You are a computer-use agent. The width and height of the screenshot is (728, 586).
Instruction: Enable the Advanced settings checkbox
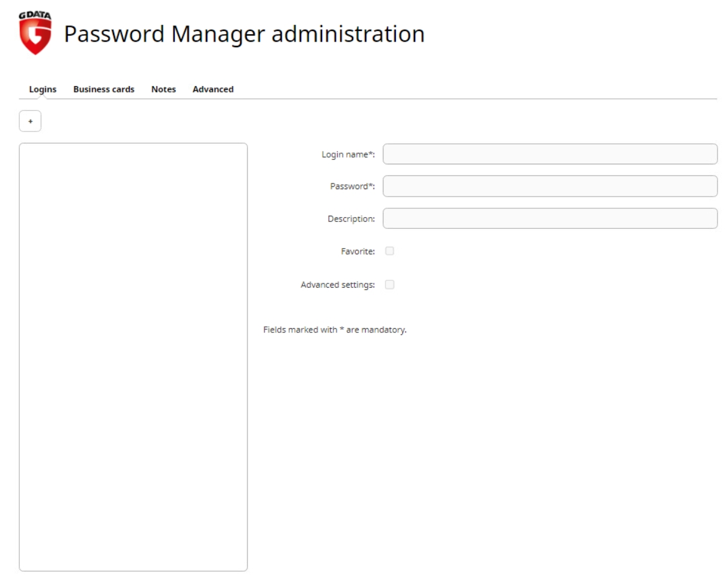click(x=390, y=285)
